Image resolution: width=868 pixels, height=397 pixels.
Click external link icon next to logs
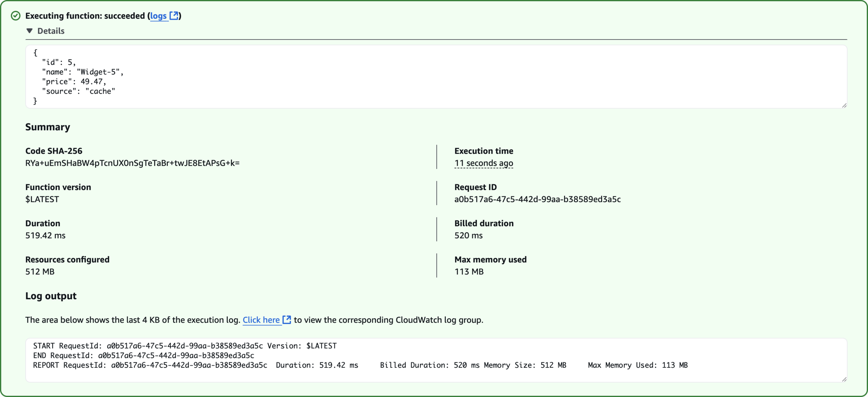(174, 16)
